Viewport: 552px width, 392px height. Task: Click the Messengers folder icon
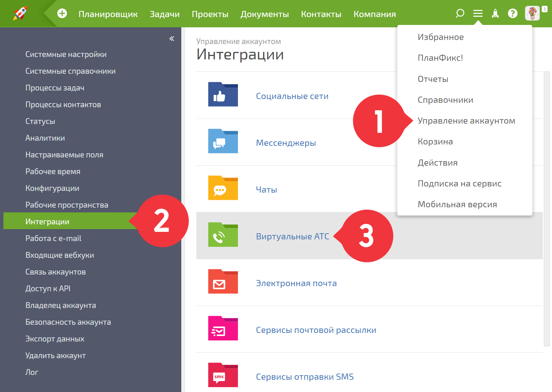coord(223,141)
